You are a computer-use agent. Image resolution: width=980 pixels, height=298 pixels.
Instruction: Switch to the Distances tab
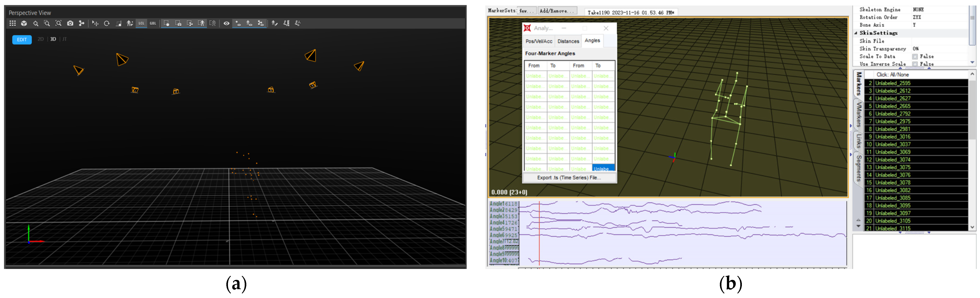(x=568, y=41)
